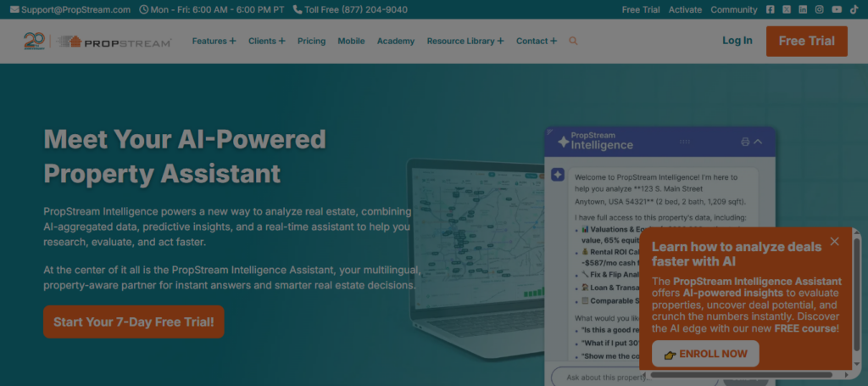Viewport: 868px width, 386px height.
Task: Open the Academy page
Action: pyautogui.click(x=396, y=41)
